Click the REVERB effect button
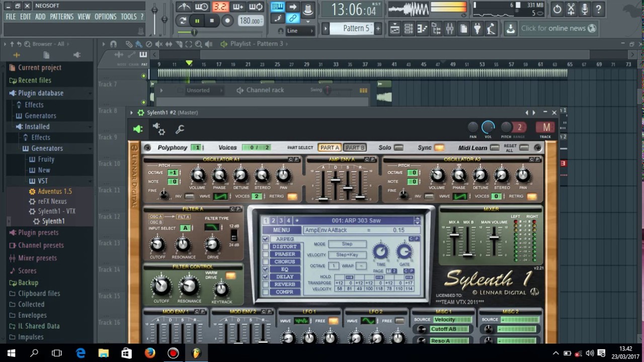Image resolution: width=644 pixels, height=362 pixels. [x=285, y=285]
